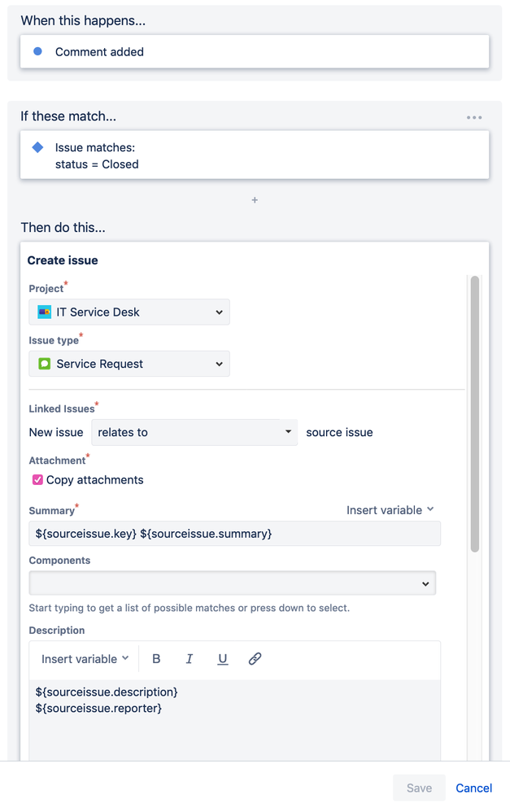Toggle underline formatting in the Description editor

point(222,659)
